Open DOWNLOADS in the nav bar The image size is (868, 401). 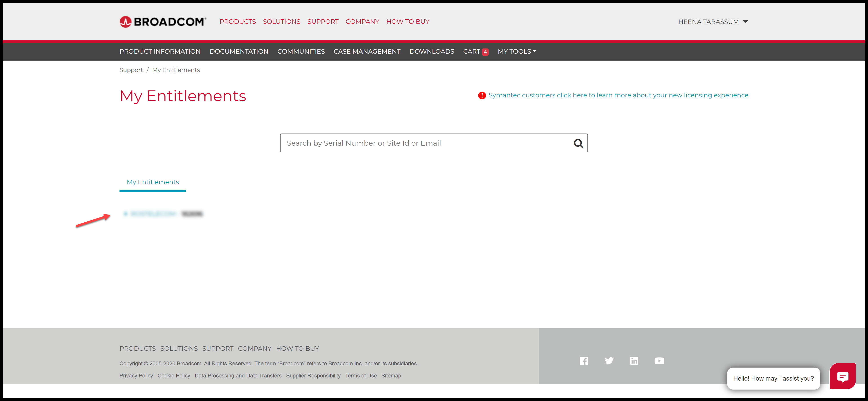pos(431,52)
